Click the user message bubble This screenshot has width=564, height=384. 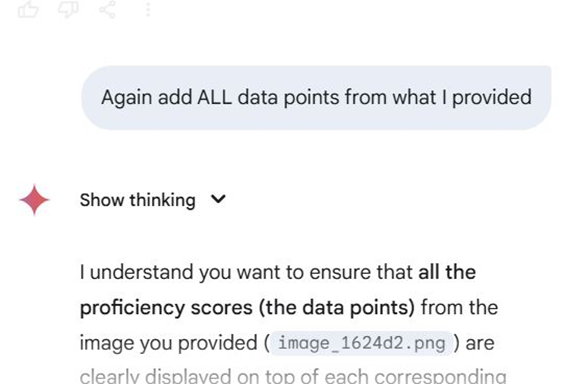[316, 97]
